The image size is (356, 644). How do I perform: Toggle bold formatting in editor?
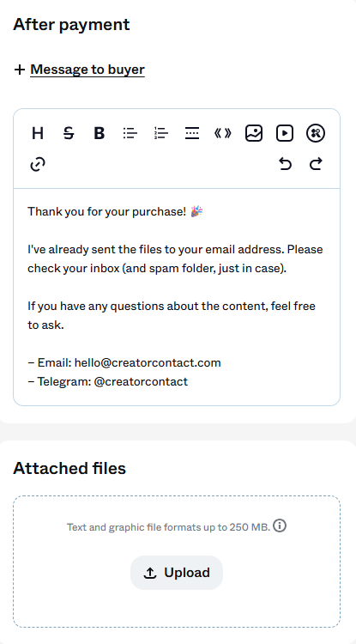pyautogui.click(x=100, y=133)
